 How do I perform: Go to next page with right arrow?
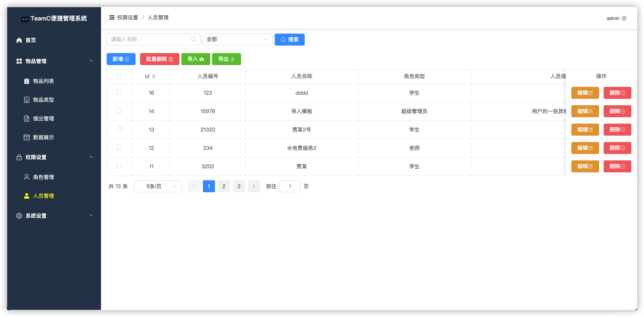(x=254, y=186)
